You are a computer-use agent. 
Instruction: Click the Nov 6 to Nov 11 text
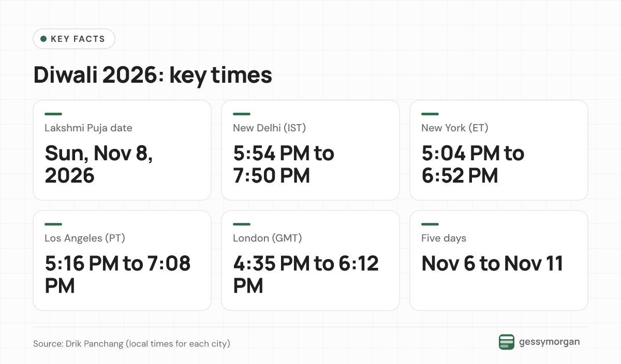point(492,264)
